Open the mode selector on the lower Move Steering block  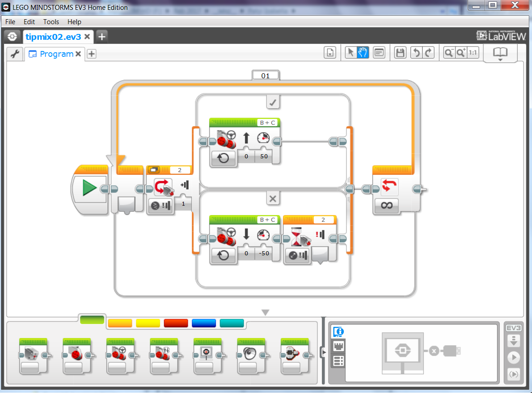(223, 255)
